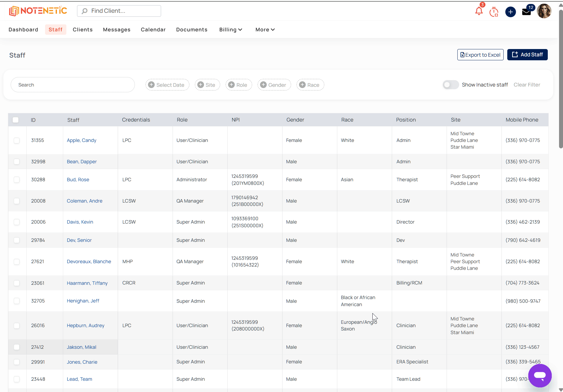Viewport: 563px width, 392px height.
Task: Go to the Clients tab
Action: 83,30
